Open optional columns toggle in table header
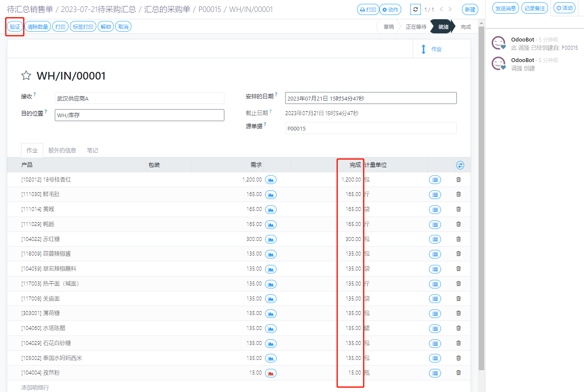The width and height of the screenshot is (584, 392). pyautogui.click(x=460, y=165)
